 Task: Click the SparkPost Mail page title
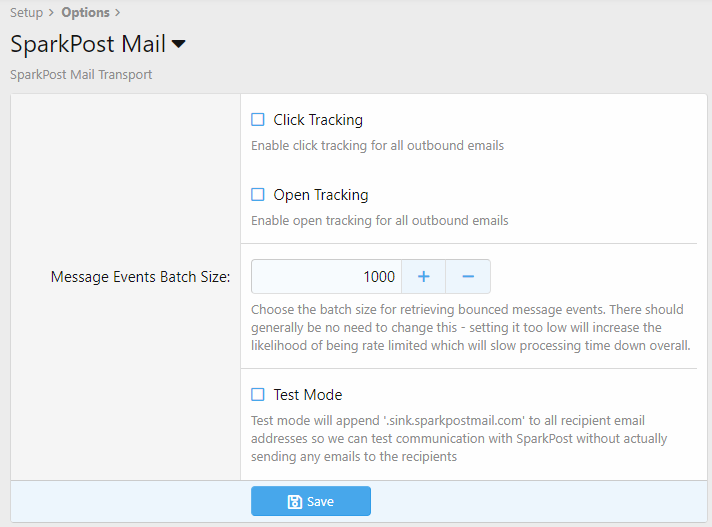87,45
